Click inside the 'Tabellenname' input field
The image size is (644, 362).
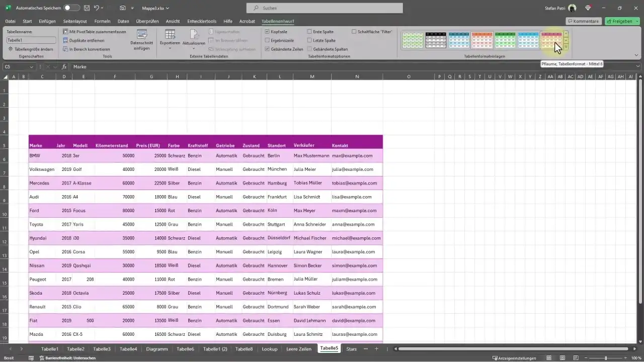point(30,40)
